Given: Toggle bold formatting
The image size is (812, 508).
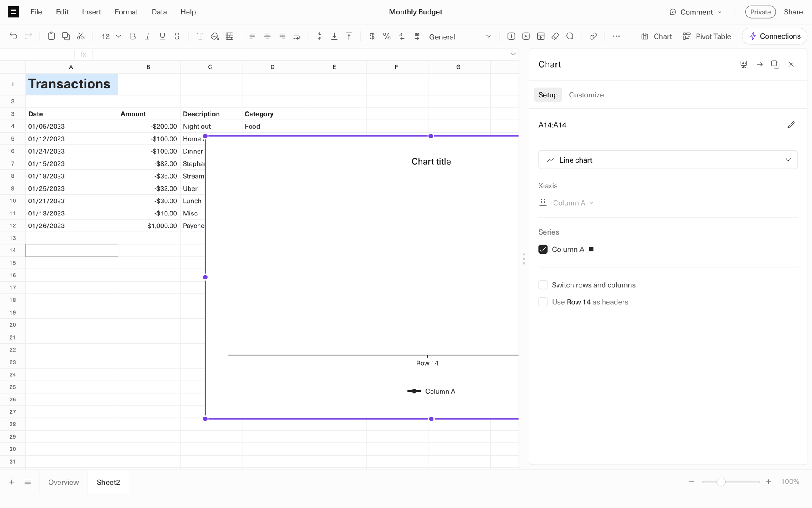Looking at the screenshot, I should (133, 36).
